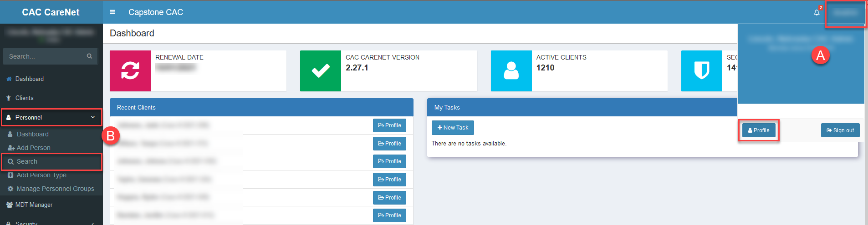Open Profile for third recent client row

[389, 161]
